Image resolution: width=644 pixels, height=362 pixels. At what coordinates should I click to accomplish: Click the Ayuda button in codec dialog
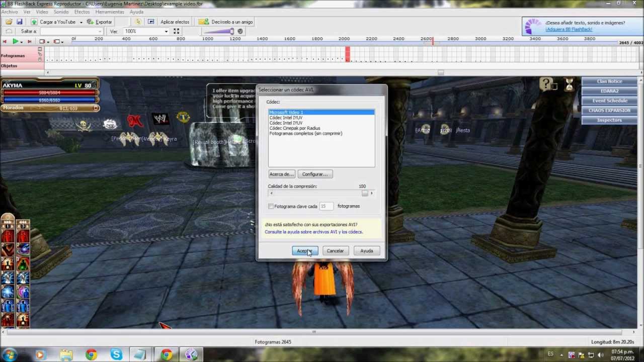(x=366, y=251)
